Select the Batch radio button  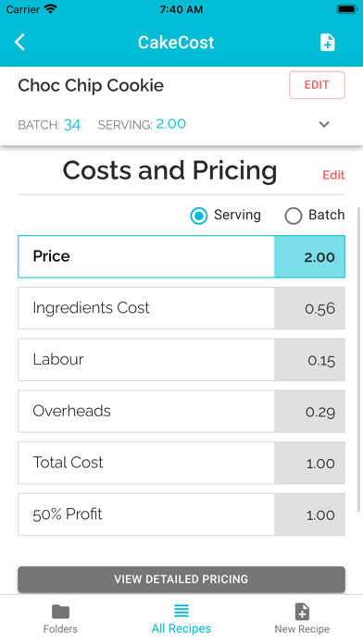pos(294,216)
